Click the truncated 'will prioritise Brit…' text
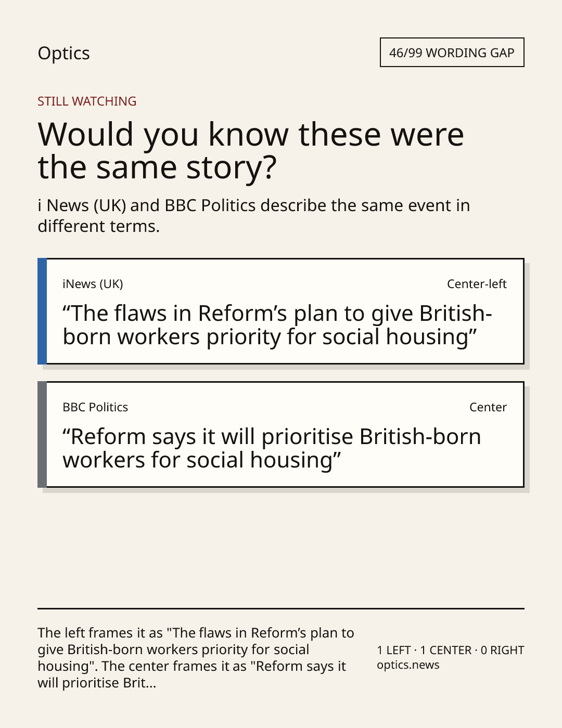Screen dimensions: 562x728 click(97, 682)
